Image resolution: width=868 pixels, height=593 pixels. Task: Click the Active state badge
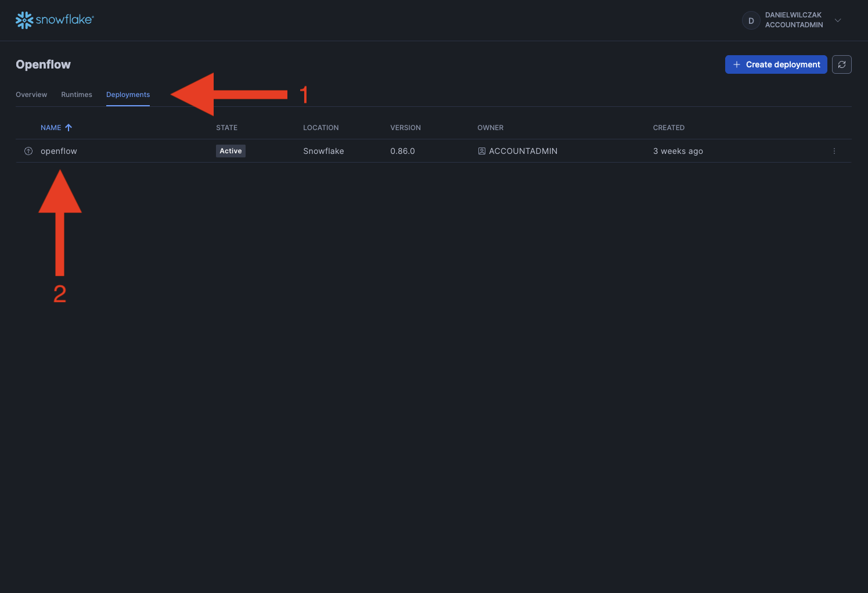230,151
